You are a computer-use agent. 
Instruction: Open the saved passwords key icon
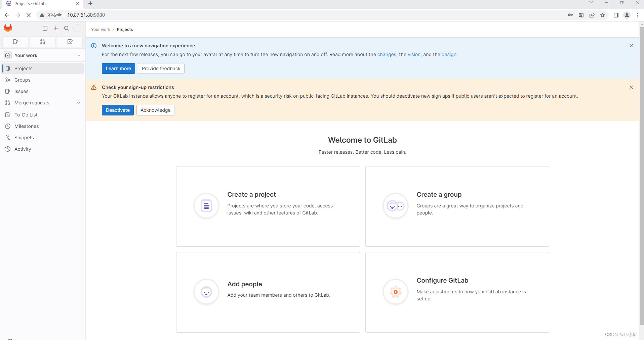point(570,15)
